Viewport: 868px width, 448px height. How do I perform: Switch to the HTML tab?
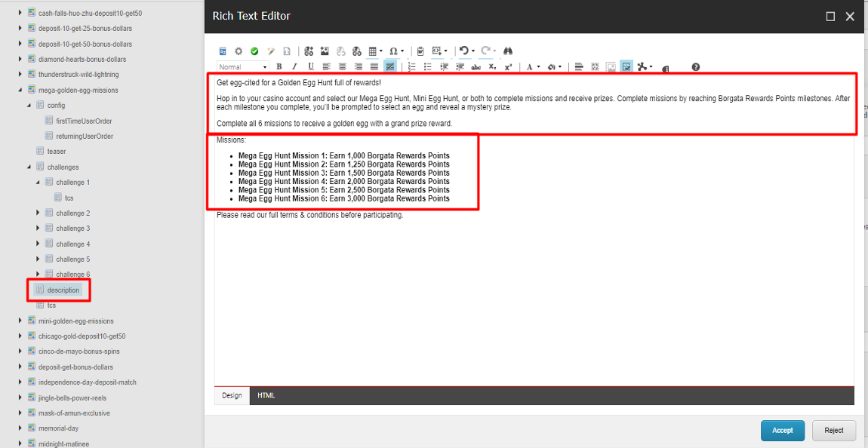tap(266, 395)
